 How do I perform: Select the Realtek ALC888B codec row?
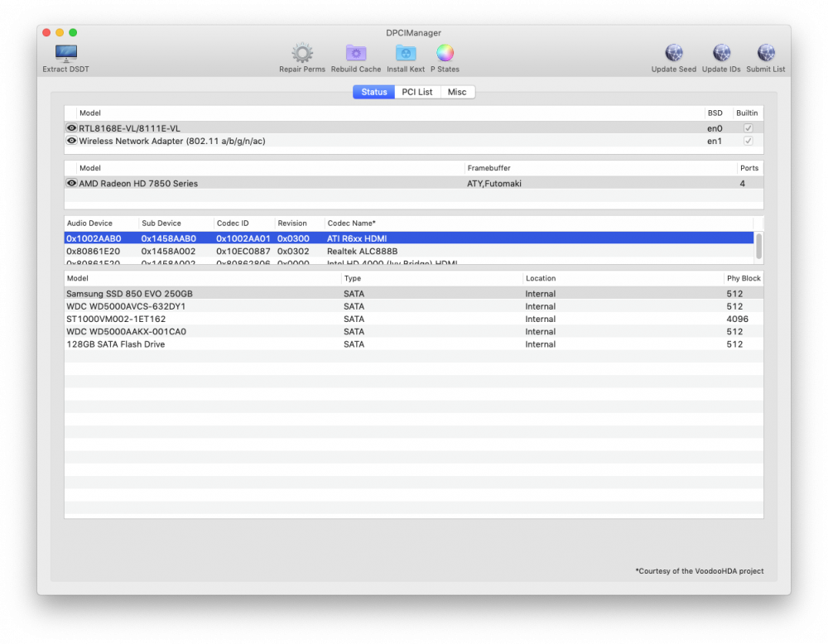409,252
